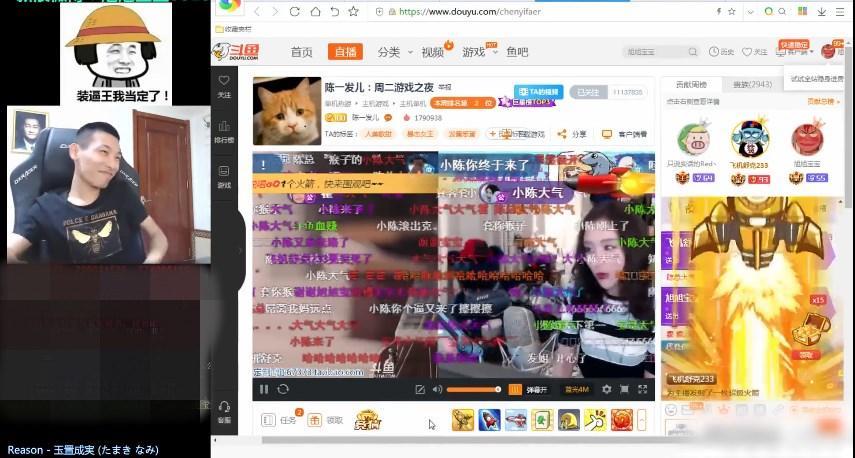Open the 蓝光4M quality dropdown
The height and width of the screenshot is (458, 855).
coord(577,389)
